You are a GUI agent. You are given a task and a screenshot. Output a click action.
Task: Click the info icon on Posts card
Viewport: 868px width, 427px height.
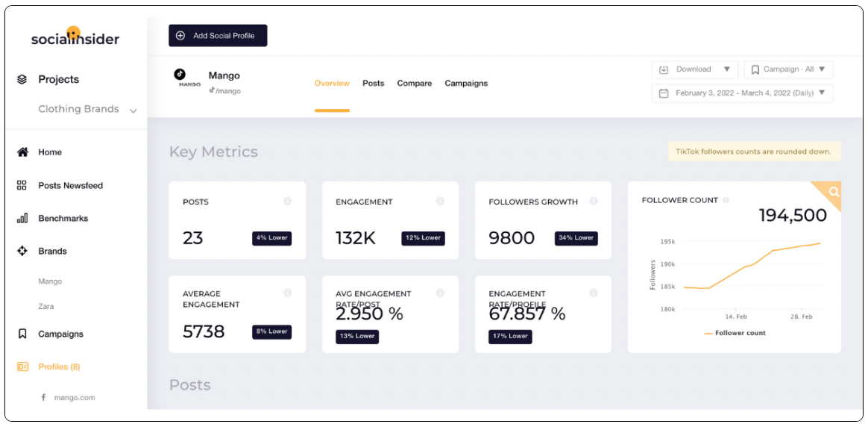point(287,201)
